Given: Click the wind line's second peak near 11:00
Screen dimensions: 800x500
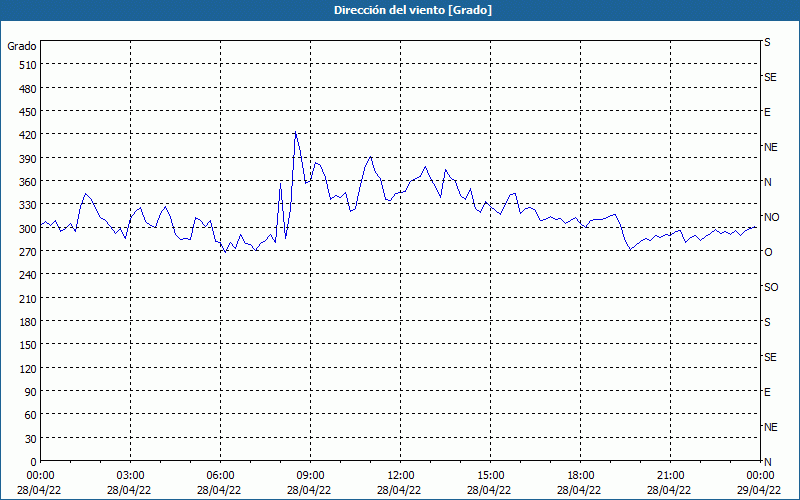Looking at the screenshot, I should click(370, 157).
